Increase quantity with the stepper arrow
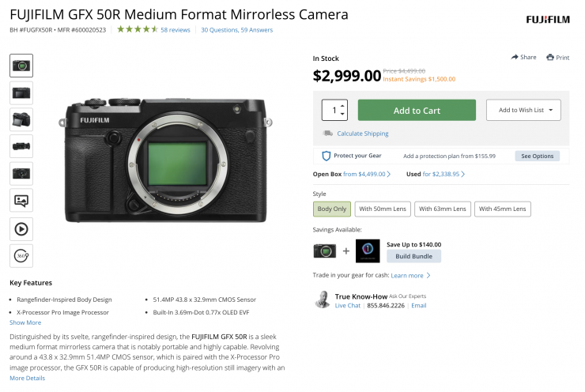 click(x=342, y=105)
